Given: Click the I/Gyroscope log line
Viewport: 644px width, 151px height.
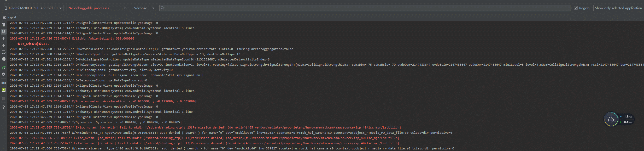Looking at the screenshot, I should click(96, 122).
